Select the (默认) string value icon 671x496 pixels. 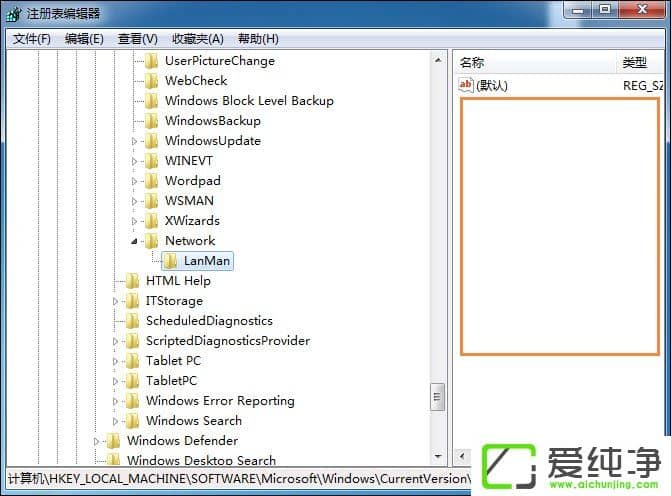click(465, 85)
